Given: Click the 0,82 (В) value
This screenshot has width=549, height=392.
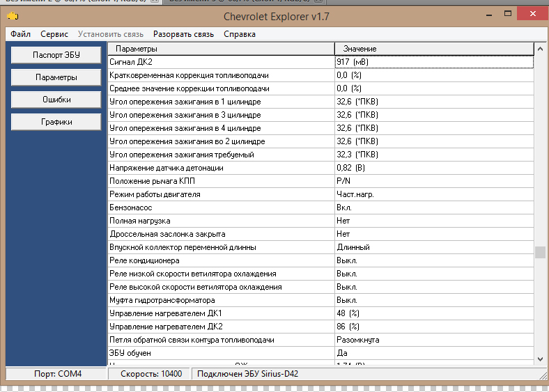Looking at the screenshot, I should click(x=434, y=168).
